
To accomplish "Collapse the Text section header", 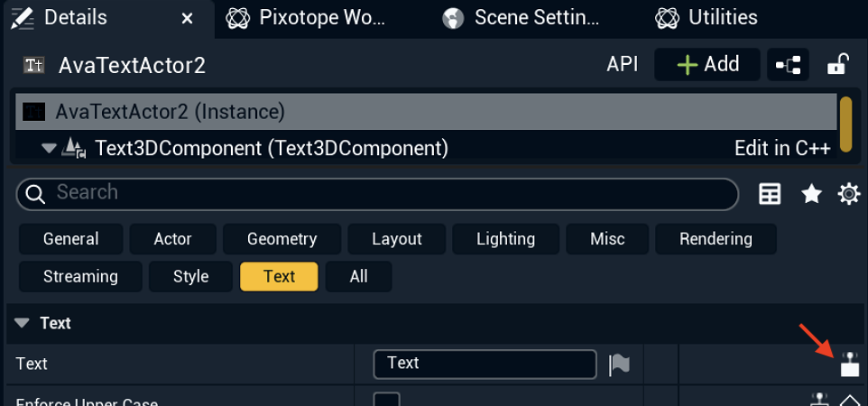I will [23, 323].
